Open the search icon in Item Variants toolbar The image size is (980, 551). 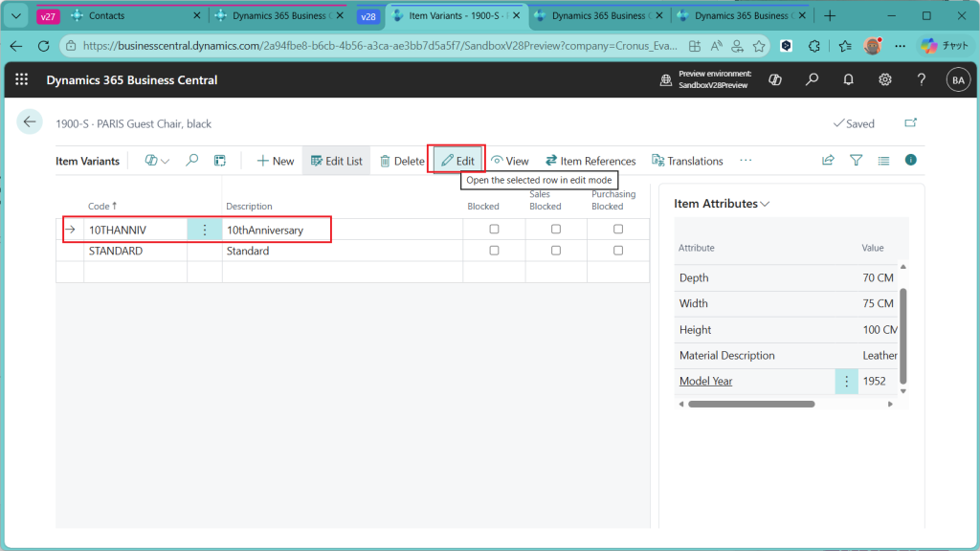point(191,161)
